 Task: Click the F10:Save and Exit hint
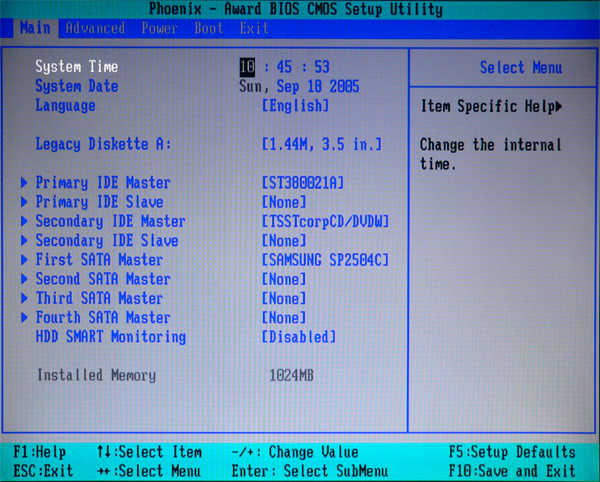512,471
